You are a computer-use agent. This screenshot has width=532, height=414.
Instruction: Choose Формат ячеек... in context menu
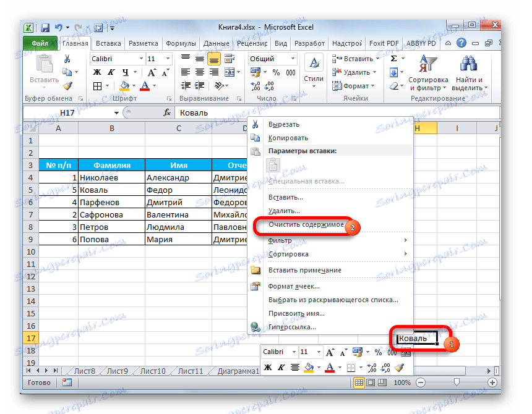click(x=294, y=286)
